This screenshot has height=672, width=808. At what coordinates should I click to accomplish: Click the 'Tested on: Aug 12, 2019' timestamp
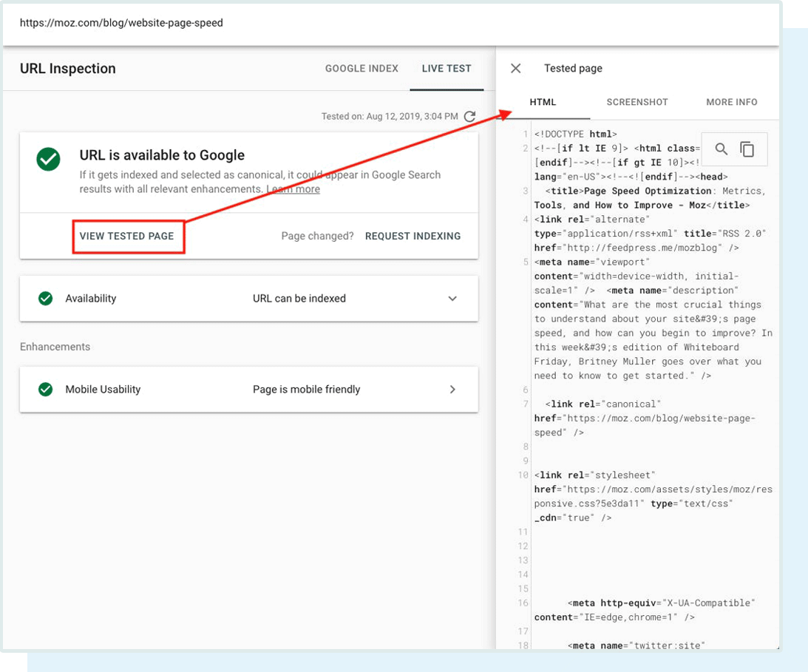[x=390, y=117]
